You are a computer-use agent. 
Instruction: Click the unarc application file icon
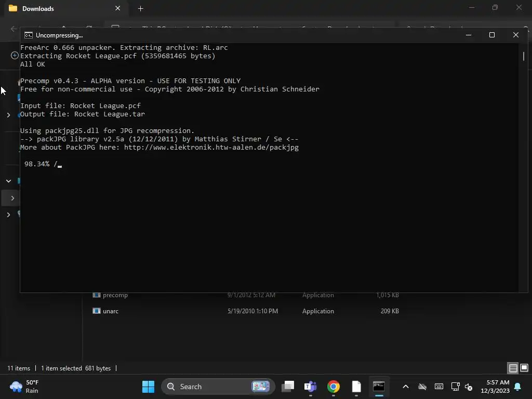(97, 311)
